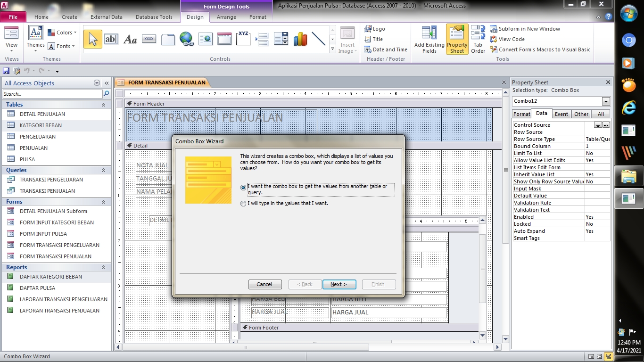
Task: Add a Logo to the form header
Action: coord(375,29)
